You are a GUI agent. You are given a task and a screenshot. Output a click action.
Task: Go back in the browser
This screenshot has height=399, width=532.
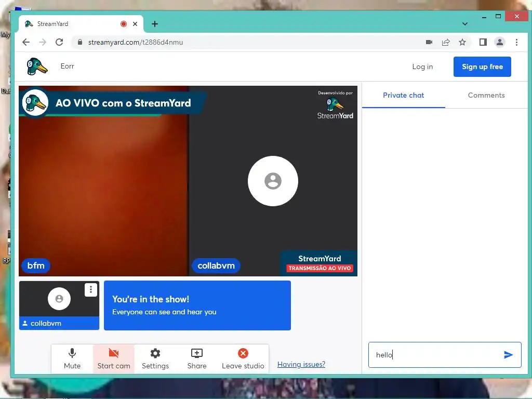[26, 42]
